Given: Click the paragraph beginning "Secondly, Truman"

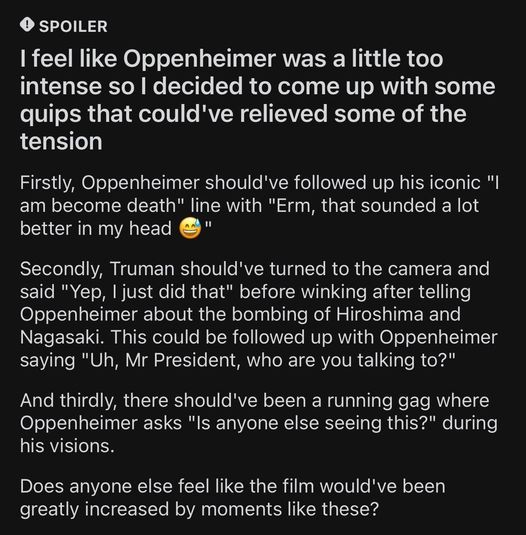Looking at the screenshot, I should (x=259, y=314).
